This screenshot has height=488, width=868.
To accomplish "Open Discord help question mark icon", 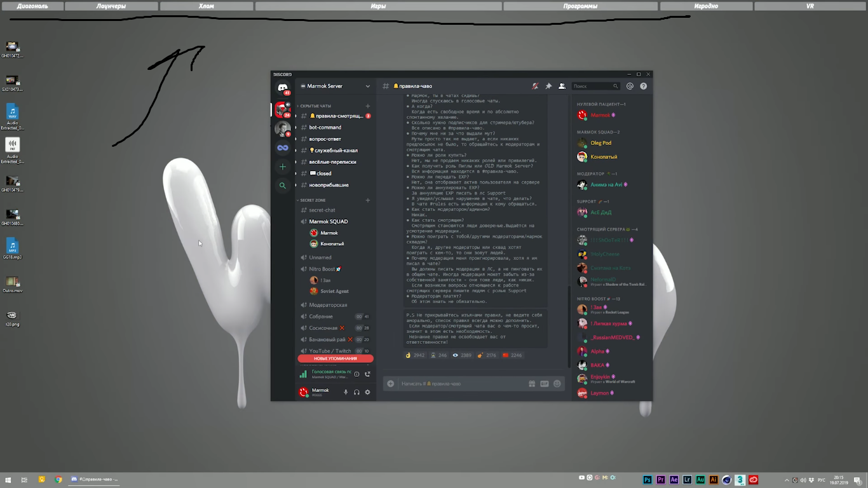I will coord(643,86).
